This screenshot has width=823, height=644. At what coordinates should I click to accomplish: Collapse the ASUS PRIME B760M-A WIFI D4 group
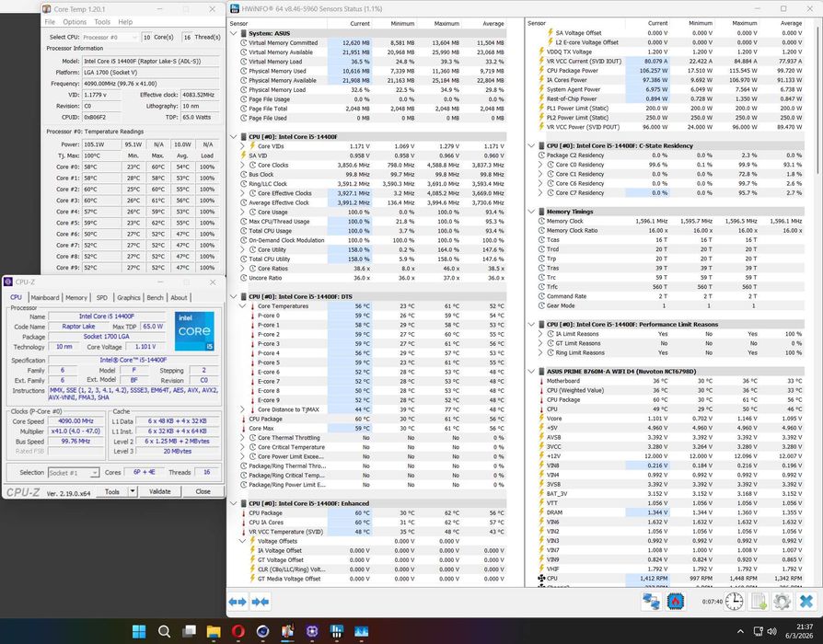tap(532, 372)
